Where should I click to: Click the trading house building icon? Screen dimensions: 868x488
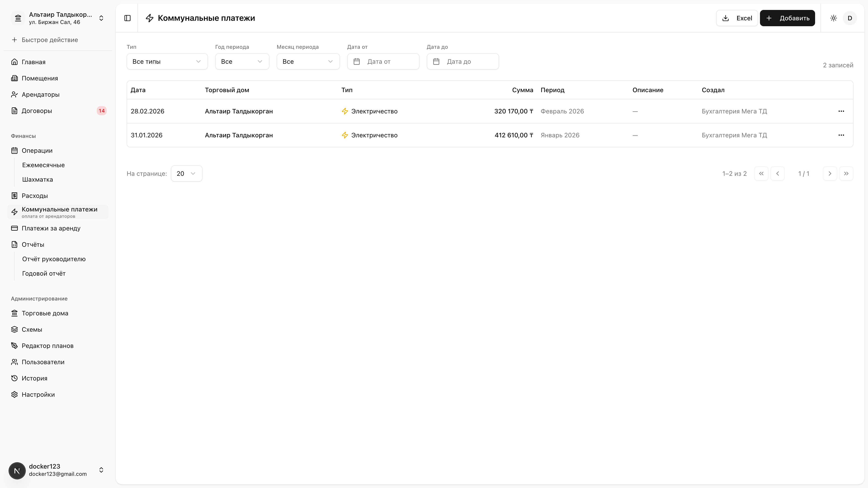click(x=18, y=18)
